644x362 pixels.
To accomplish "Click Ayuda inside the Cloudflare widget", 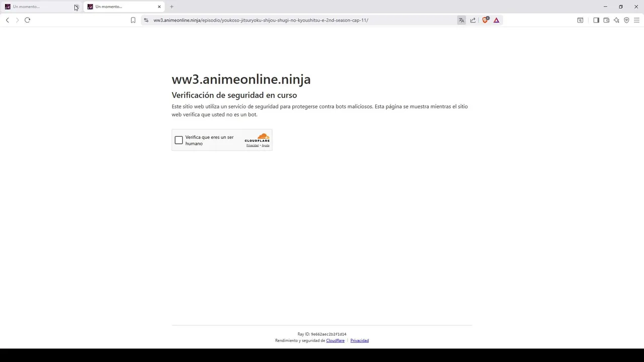I will pos(266,145).
